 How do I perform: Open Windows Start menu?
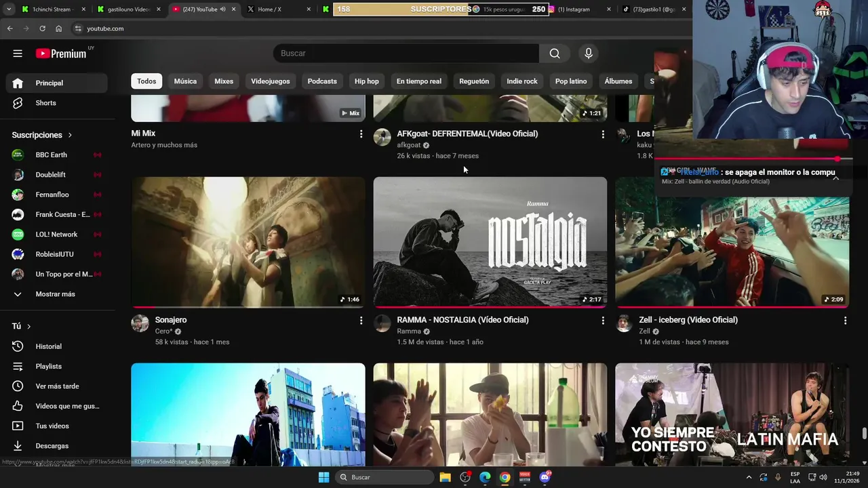323,477
